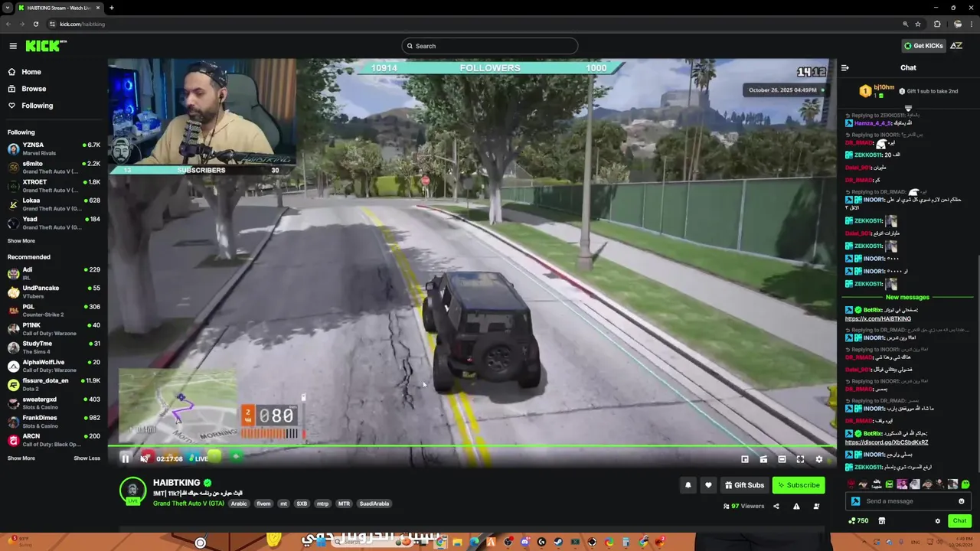Jump to New messages in chat
This screenshot has height=551, width=980.
pyautogui.click(x=907, y=297)
